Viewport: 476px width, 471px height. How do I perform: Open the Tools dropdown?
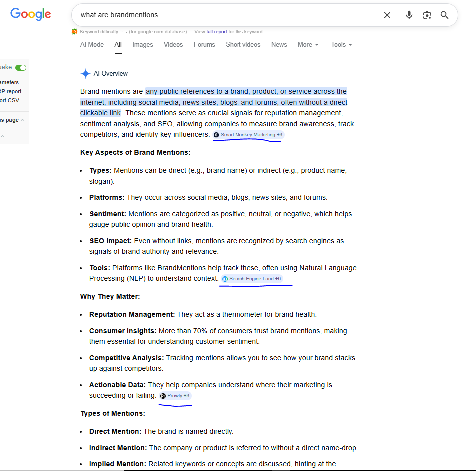coord(341,44)
